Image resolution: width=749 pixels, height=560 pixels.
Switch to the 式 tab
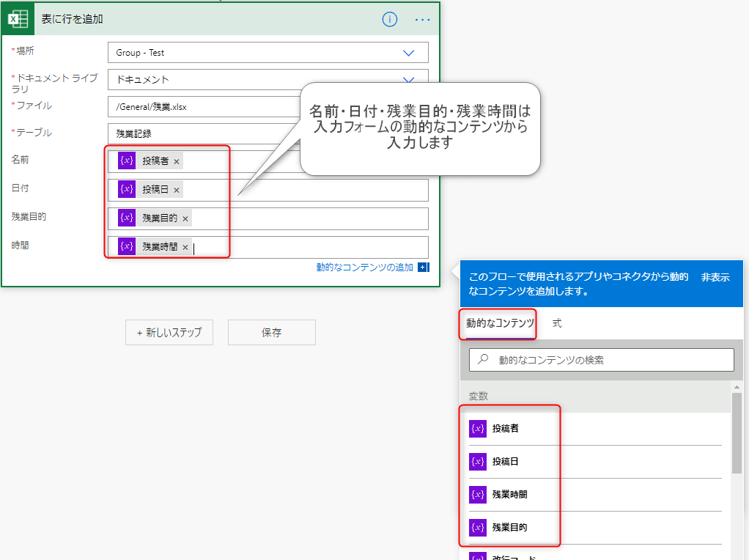tap(557, 323)
